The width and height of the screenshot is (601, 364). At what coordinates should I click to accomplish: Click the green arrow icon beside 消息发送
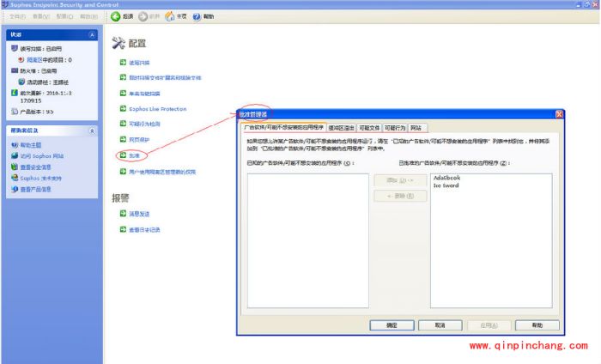(122, 214)
